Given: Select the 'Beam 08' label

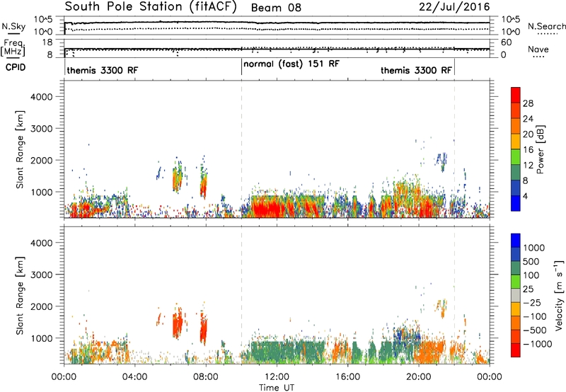Looking at the screenshot, I should [x=276, y=8].
